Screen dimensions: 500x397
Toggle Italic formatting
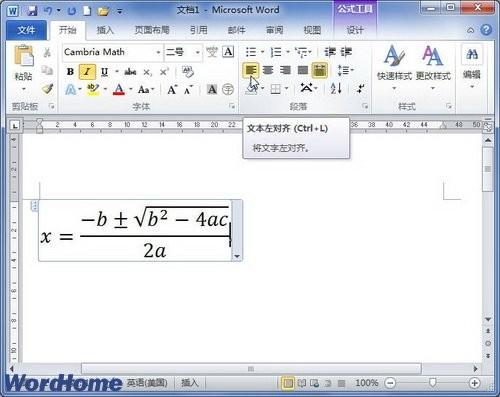[87, 72]
